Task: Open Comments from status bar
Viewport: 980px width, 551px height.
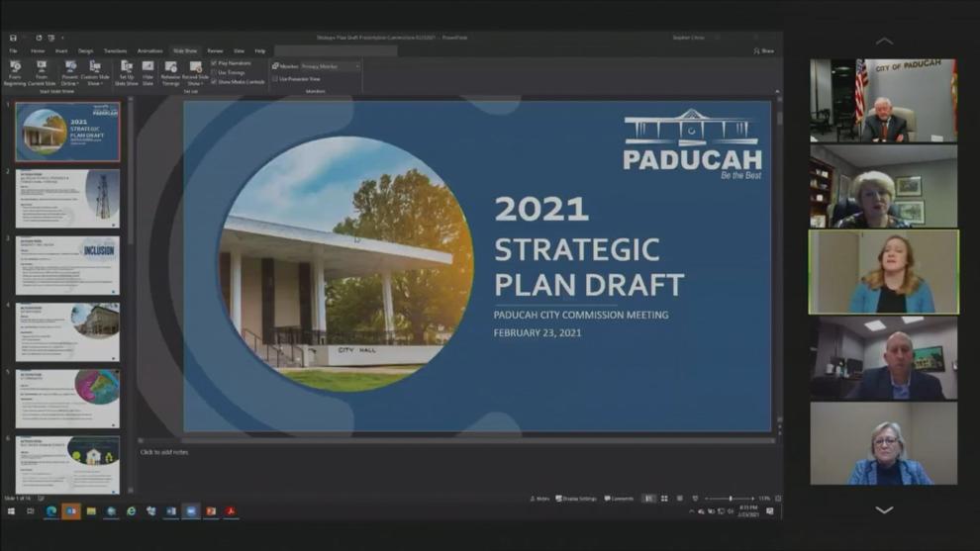Action: (619, 499)
